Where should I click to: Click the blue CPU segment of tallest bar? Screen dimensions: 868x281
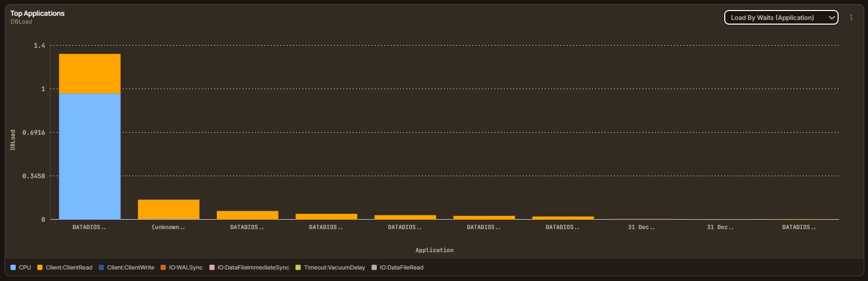90,156
